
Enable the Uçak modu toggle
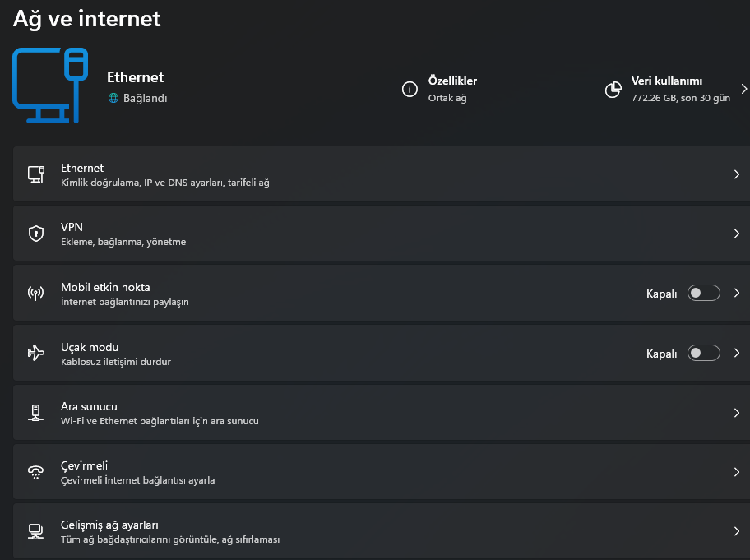coord(703,354)
